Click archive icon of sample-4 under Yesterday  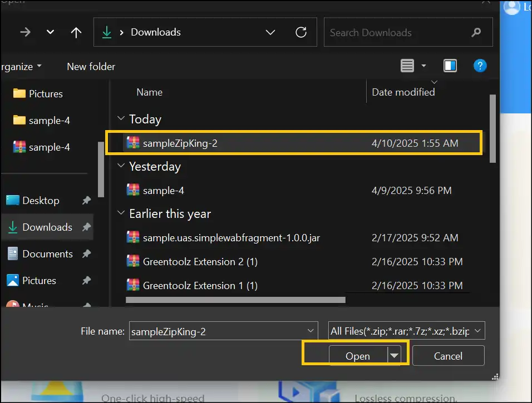tap(133, 190)
